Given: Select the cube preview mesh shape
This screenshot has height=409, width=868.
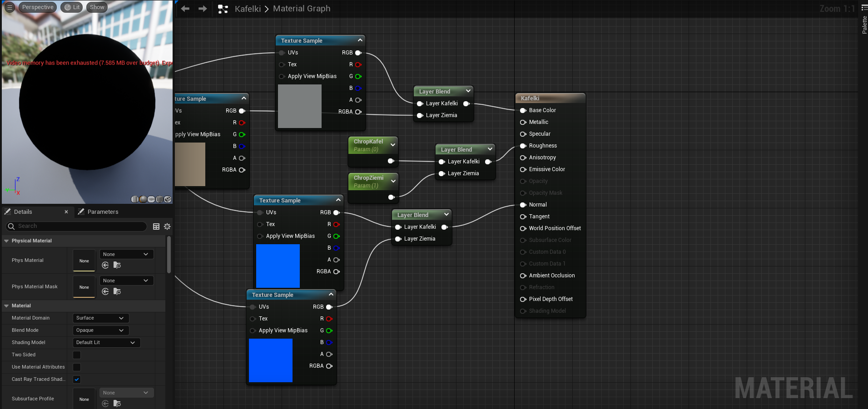Looking at the screenshot, I should click(x=159, y=199).
